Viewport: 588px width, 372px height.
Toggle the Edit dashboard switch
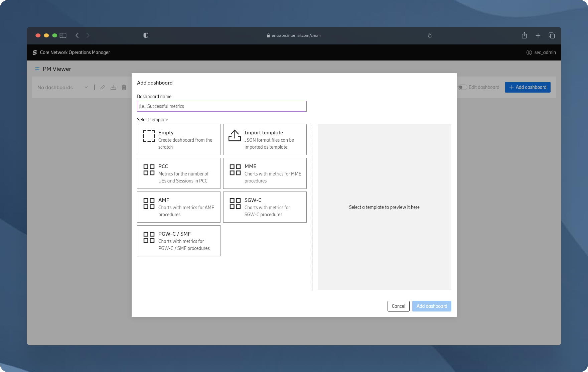462,87
